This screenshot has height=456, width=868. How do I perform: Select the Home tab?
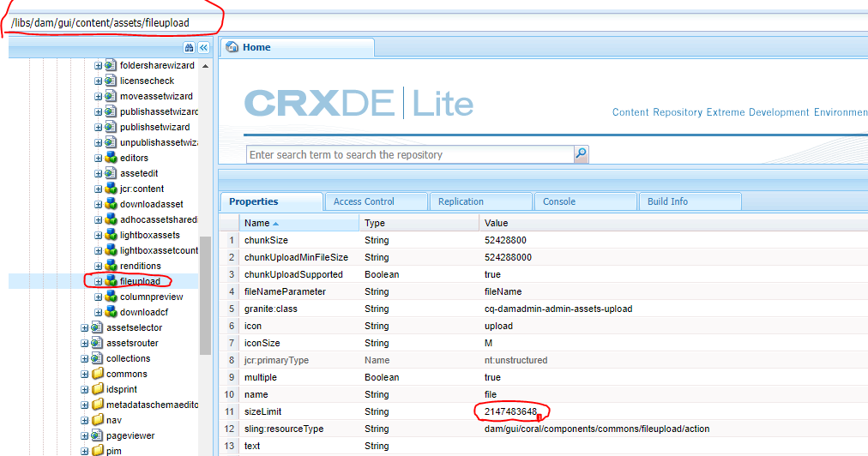point(298,48)
